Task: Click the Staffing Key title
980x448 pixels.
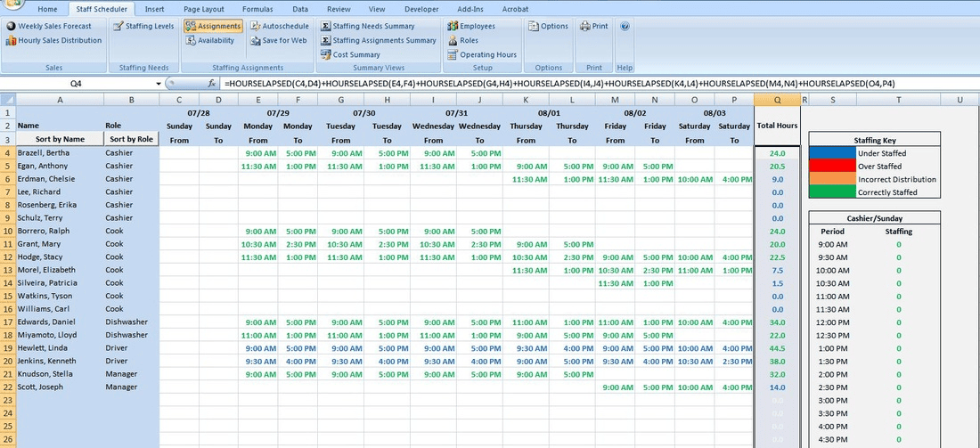Action: (874, 140)
